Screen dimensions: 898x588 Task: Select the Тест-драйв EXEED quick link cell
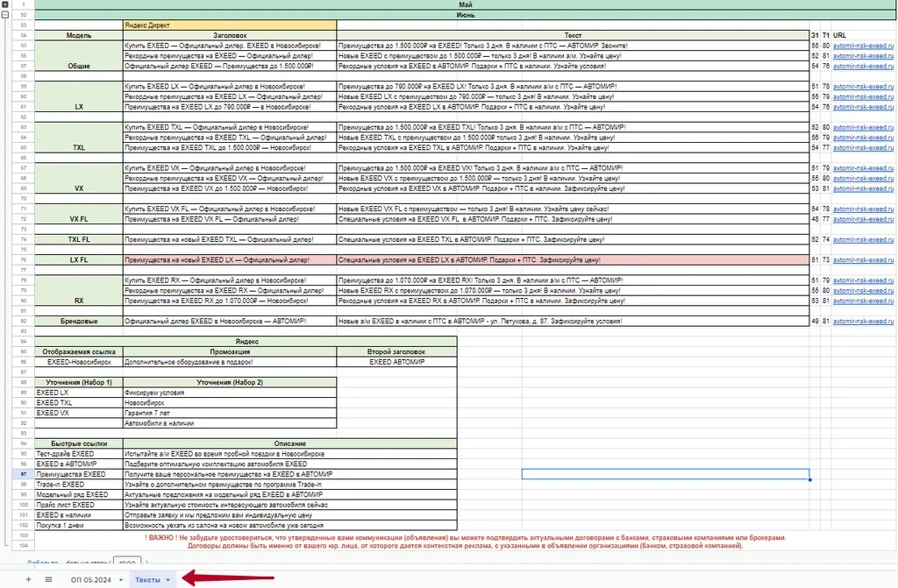click(x=78, y=454)
